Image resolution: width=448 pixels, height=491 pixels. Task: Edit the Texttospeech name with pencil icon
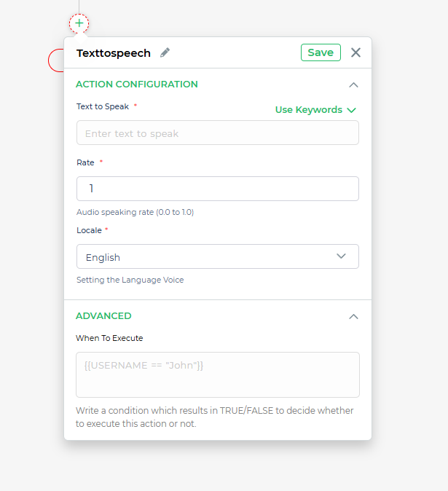click(x=165, y=52)
